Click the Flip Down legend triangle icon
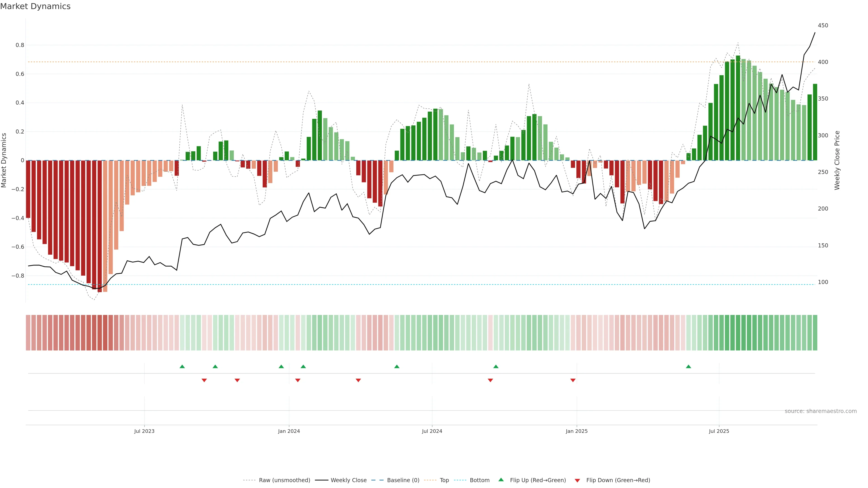Screen dimensions: 868x488 (x=577, y=481)
